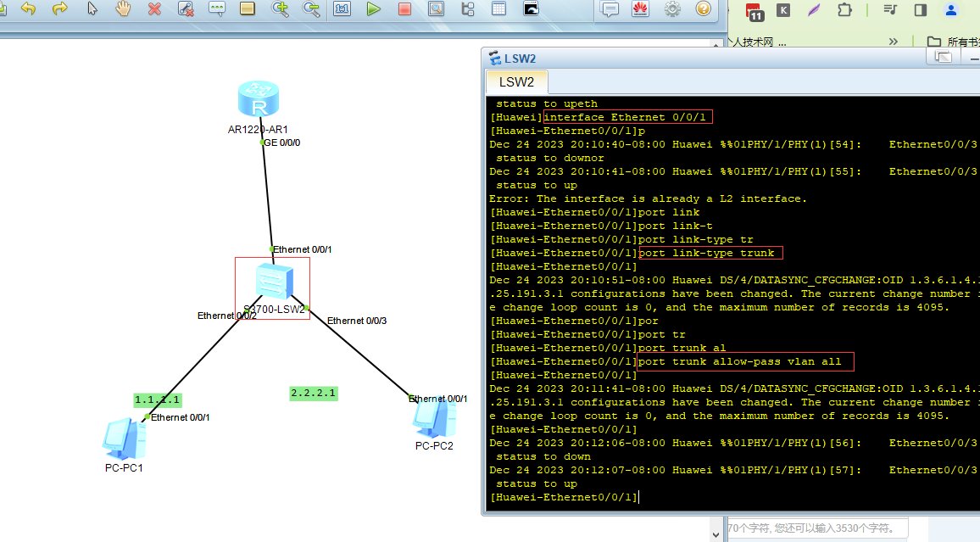Click the topology tree layout icon
This screenshot has width=980, height=542.
coord(467,8)
